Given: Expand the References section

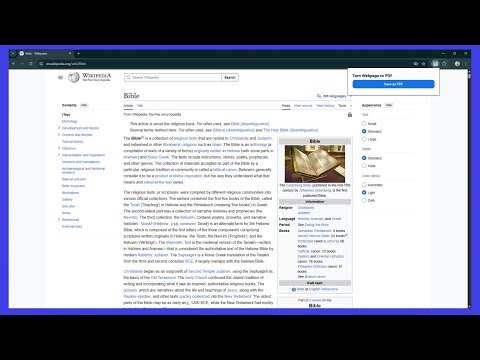Looking at the screenshot, I should [x=59, y=219].
